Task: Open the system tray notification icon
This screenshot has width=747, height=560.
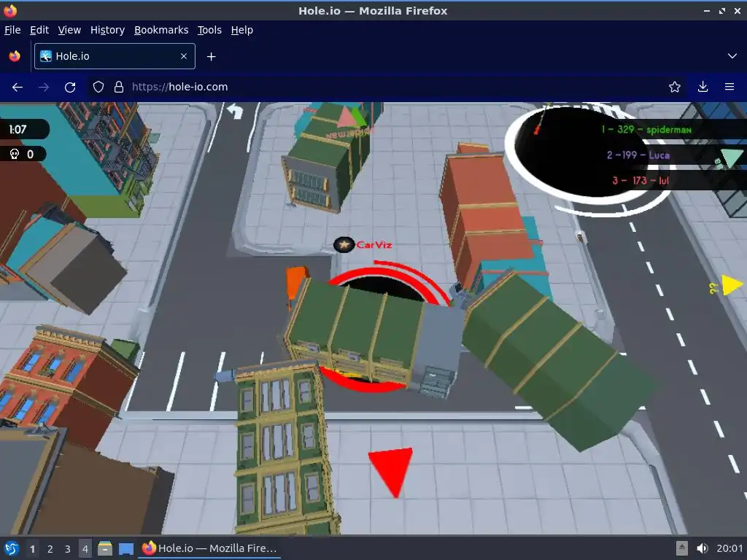Action: point(682,548)
